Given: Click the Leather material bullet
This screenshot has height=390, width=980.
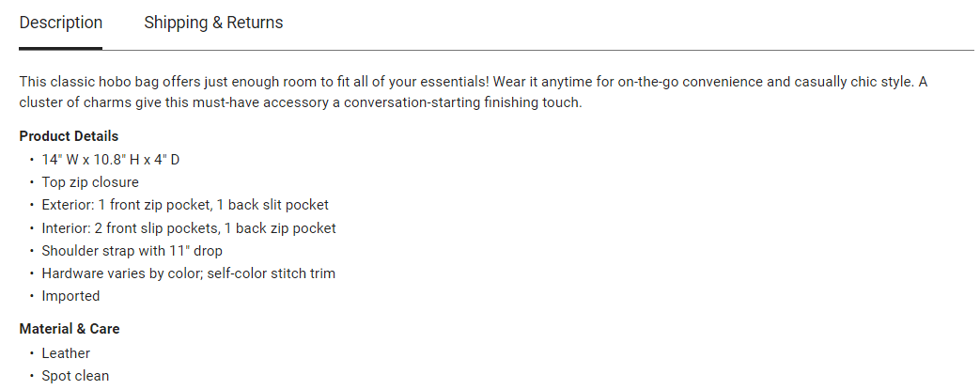Looking at the screenshot, I should coord(66,353).
